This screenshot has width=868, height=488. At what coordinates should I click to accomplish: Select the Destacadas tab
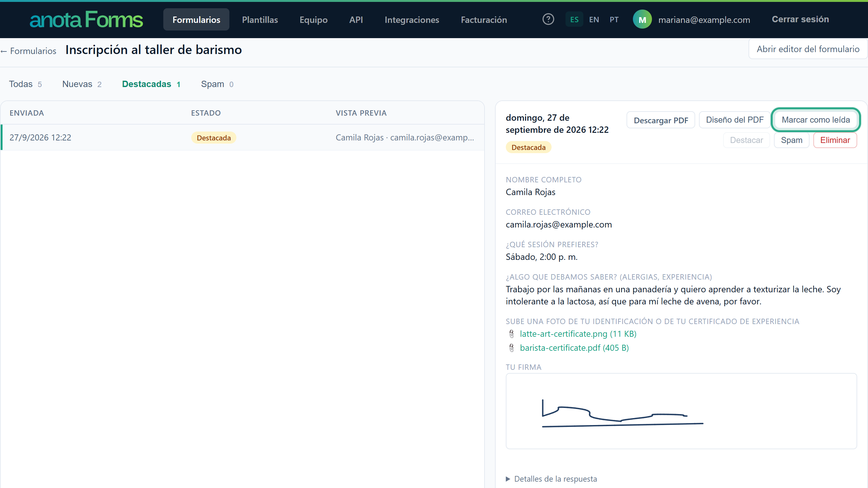point(151,84)
